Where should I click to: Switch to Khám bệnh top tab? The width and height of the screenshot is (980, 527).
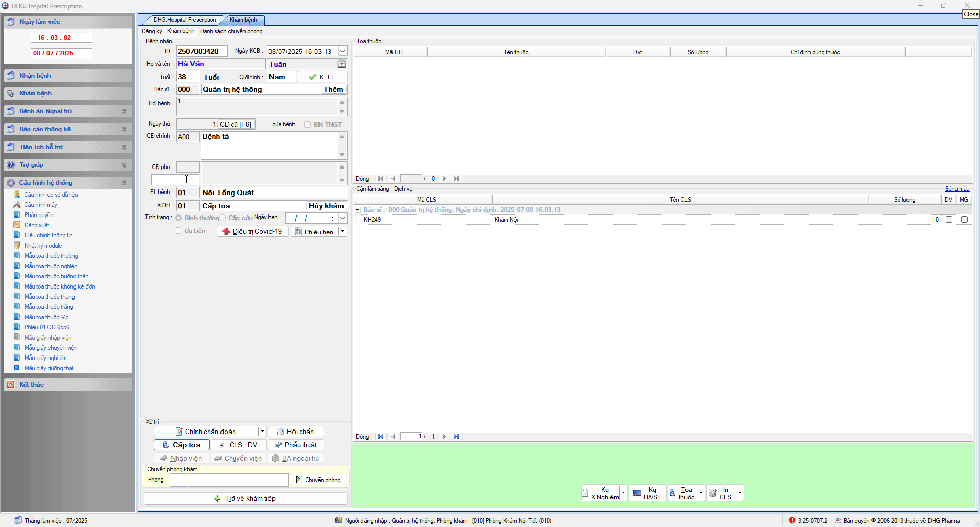(x=243, y=20)
